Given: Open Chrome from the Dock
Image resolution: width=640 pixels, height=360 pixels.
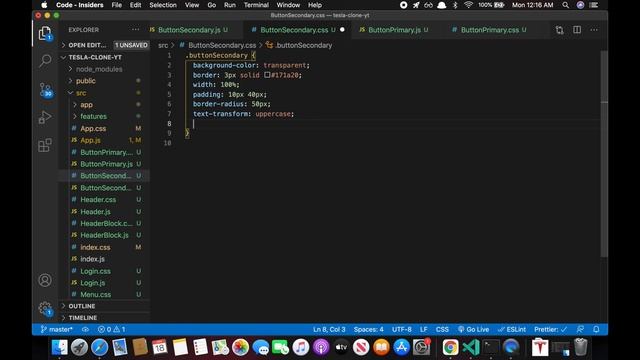Looking at the screenshot, I should 450,347.
